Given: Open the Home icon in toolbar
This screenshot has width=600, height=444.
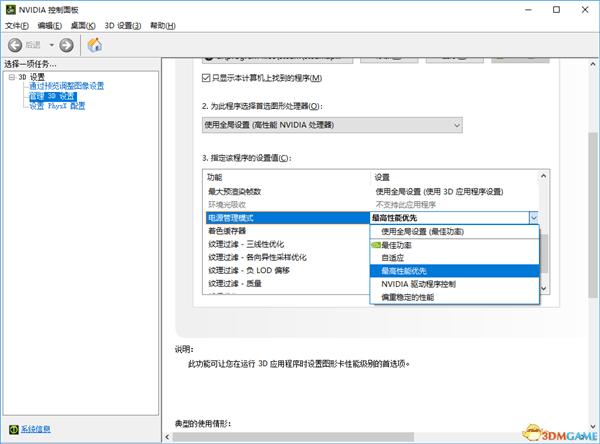Looking at the screenshot, I should (95, 45).
